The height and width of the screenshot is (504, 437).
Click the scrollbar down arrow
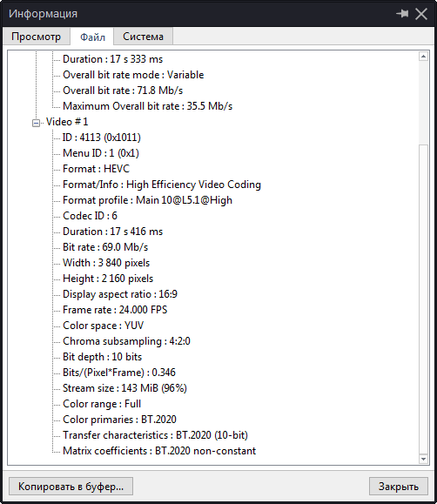tap(423, 459)
